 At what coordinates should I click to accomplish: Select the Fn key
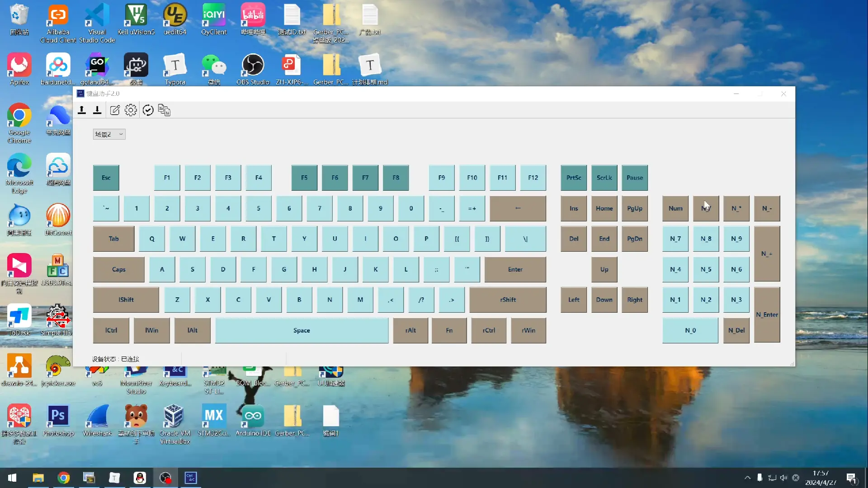tap(449, 330)
